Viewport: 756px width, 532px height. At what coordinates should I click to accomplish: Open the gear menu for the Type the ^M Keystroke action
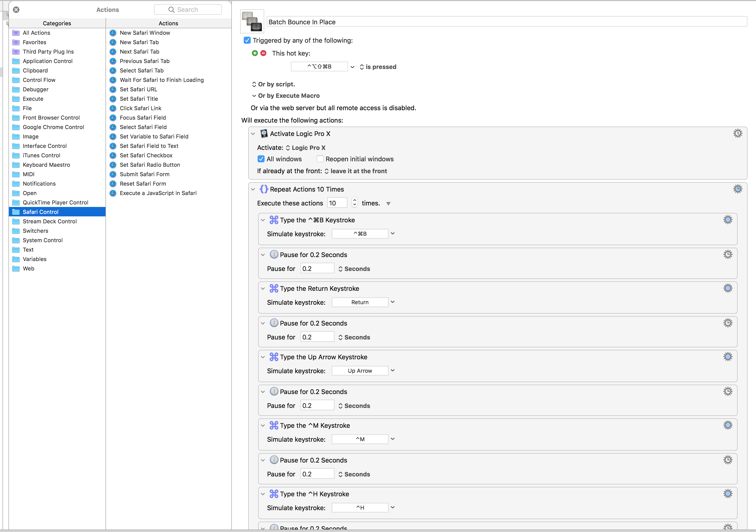[x=728, y=425]
